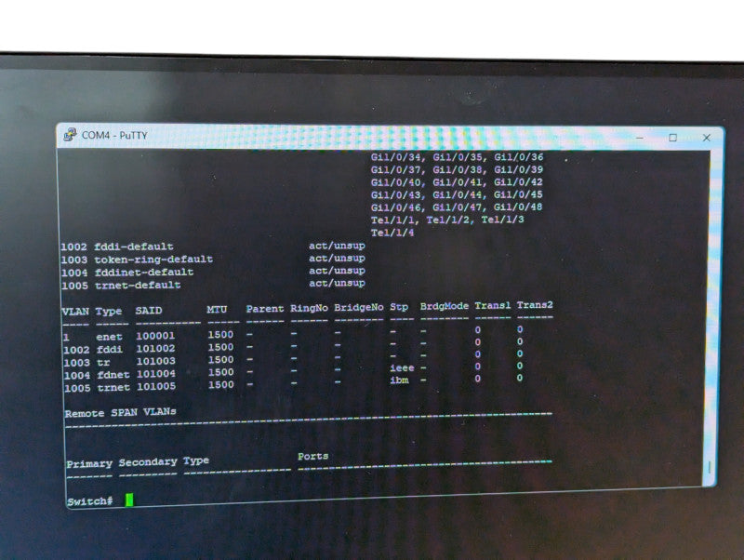The image size is (744, 560).
Task: Click the Secondary column header
Action: pos(148,462)
